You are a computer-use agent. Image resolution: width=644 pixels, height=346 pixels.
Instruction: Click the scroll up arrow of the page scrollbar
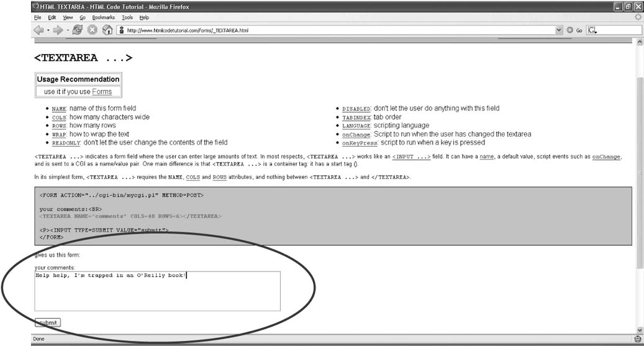[640, 42]
